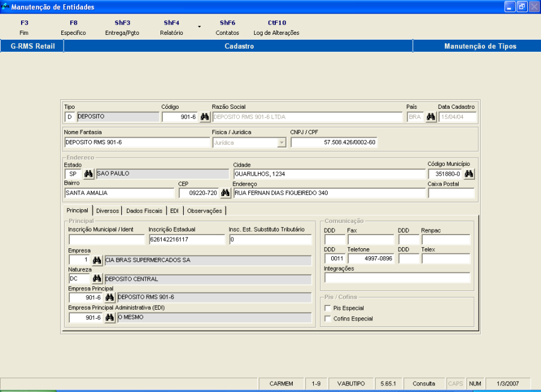Click the Telefone field 4997-0896
The height and width of the screenshot is (392, 541).
point(371,259)
